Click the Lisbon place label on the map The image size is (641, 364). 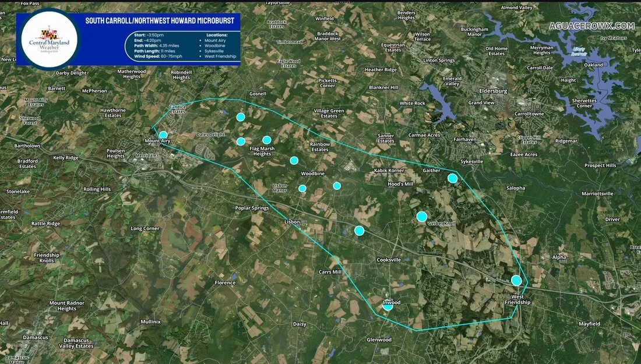point(292,222)
